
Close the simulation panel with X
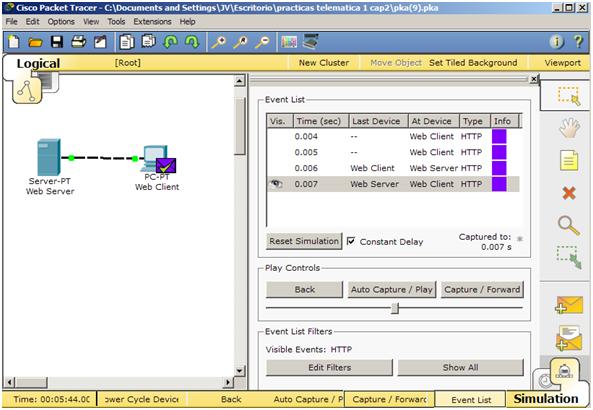[x=534, y=79]
